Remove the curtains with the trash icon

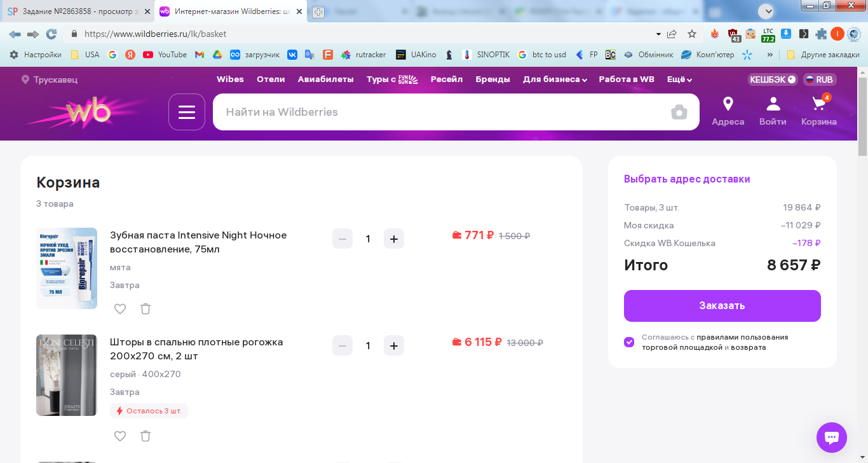click(x=146, y=436)
